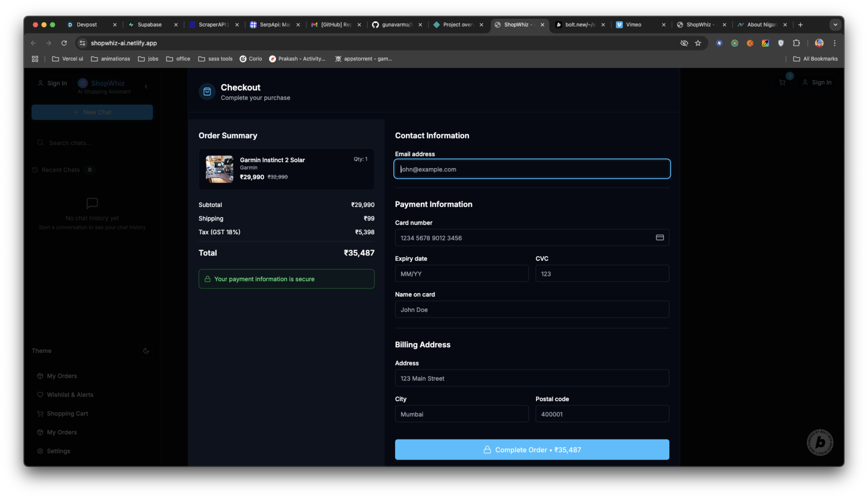Open Chrome's three-dot menu
The image size is (868, 498).
[x=834, y=43]
